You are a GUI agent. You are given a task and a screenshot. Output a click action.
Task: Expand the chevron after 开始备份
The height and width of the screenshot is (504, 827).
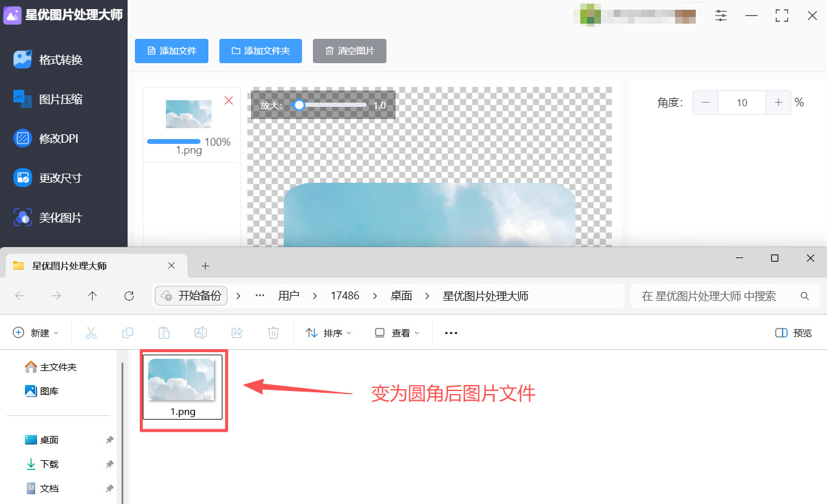click(x=239, y=296)
